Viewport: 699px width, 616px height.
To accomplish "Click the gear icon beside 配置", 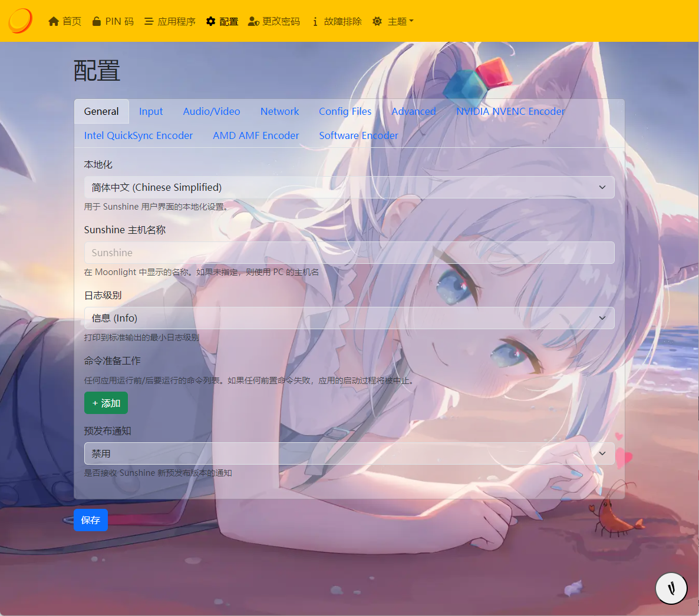I will click(x=211, y=21).
